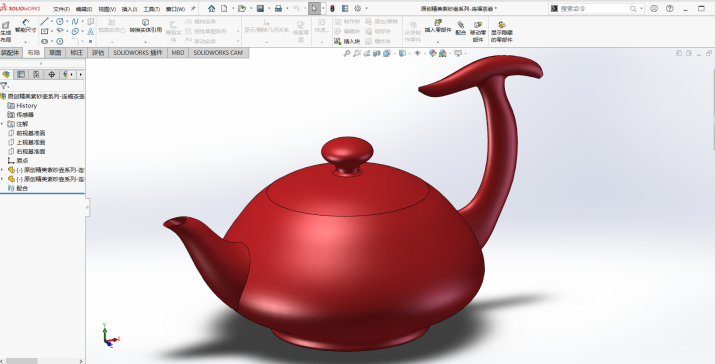Open the PropertyManager panel tab

tap(21, 74)
